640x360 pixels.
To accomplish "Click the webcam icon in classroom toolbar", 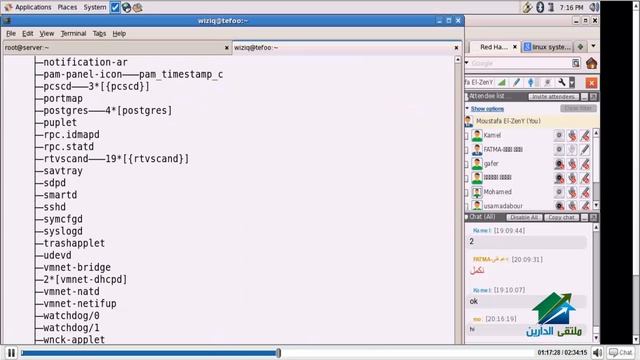I will [x=547, y=82].
